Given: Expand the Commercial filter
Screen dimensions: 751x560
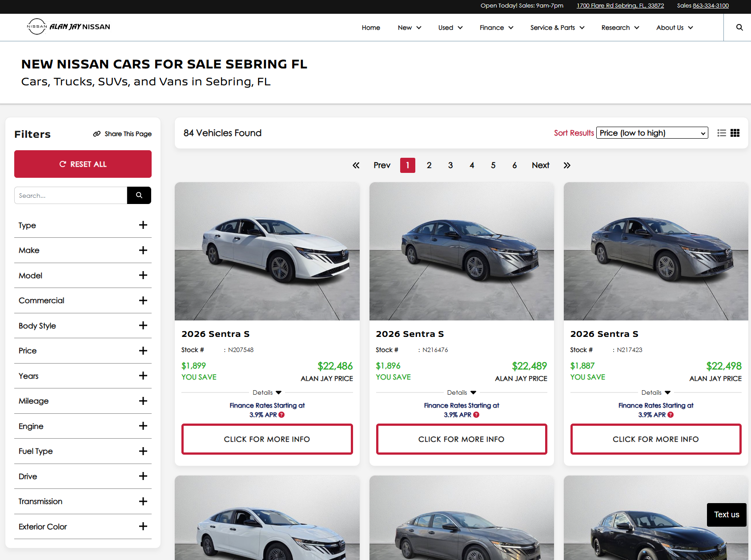Looking at the screenshot, I should click(83, 300).
